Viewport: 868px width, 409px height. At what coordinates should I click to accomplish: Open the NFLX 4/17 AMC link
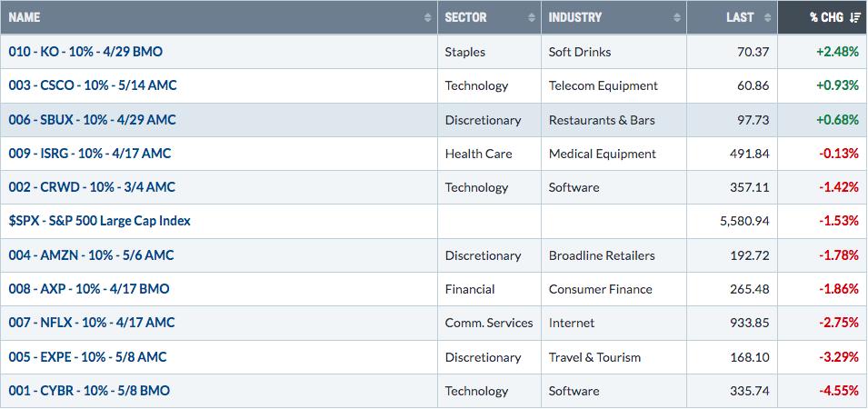pos(91,322)
